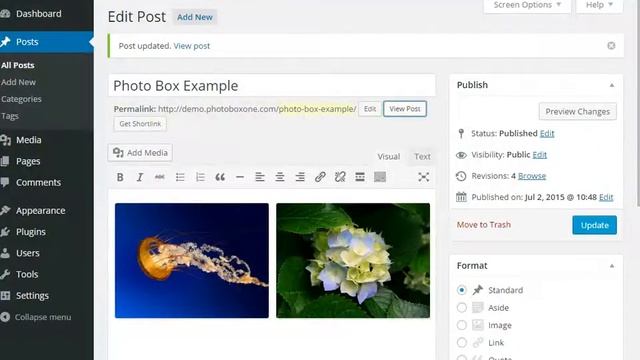This screenshot has height=360, width=640.
Task: Open Categories submenu item
Action: (x=21, y=99)
